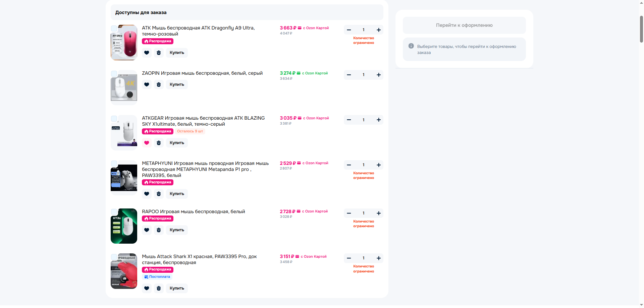
Task: Open the ATKGEAR BLAZING SKY product title link
Action: tap(203, 121)
